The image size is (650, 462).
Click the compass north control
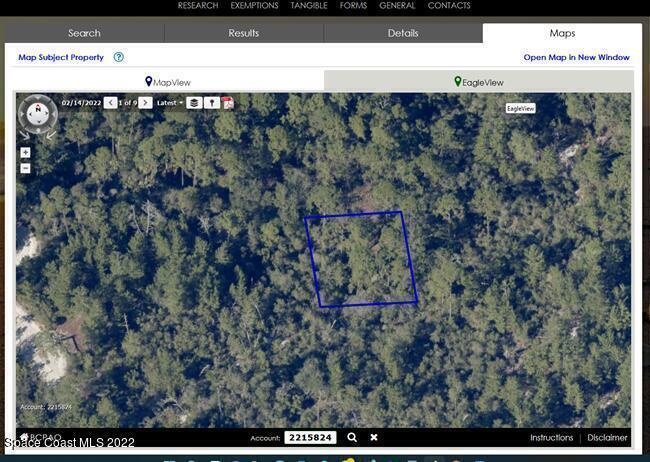click(38, 114)
